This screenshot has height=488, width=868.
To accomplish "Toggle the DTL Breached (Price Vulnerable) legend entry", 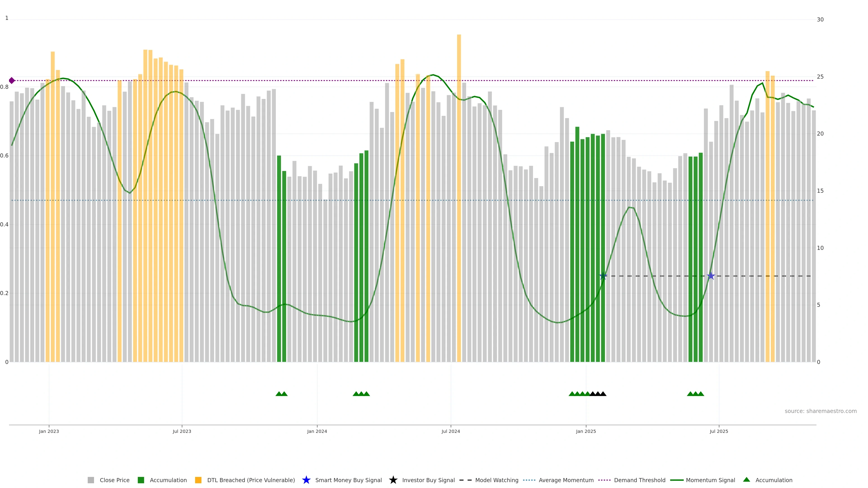I will [x=251, y=480].
